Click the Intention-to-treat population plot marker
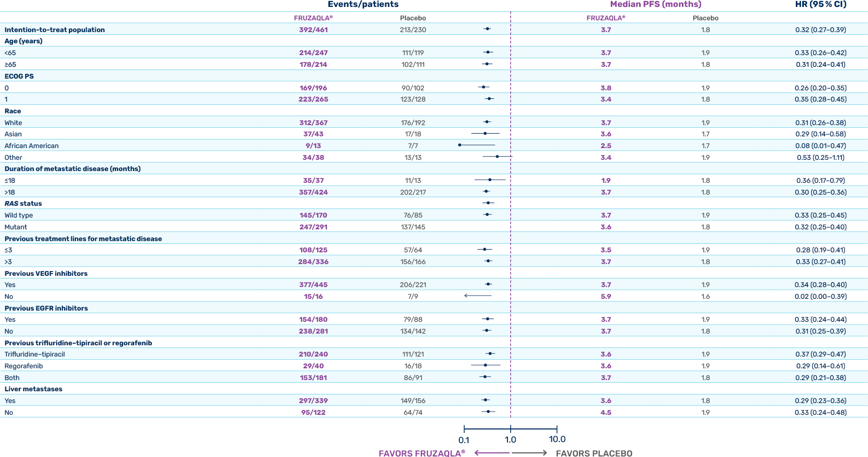Viewport: 868px width, 457px height. click(487, 29)
